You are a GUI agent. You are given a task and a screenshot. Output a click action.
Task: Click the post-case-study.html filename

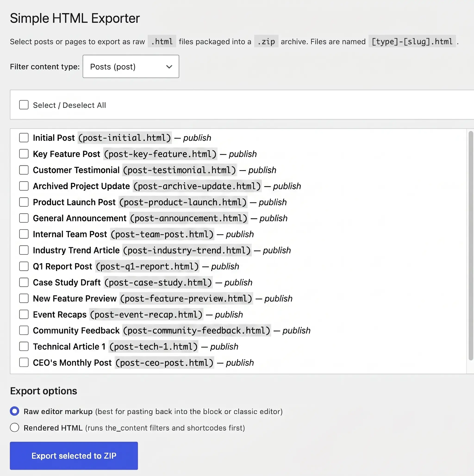coord(158,282)
